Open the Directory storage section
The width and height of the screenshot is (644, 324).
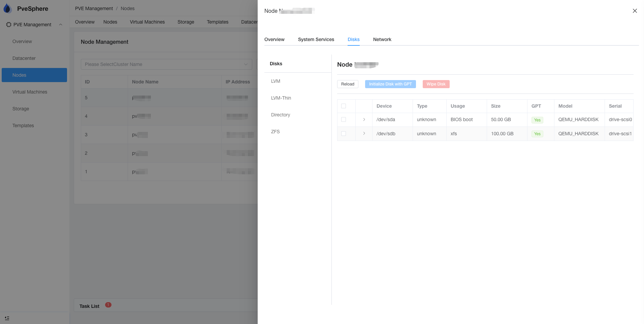(x=280, y=115)
